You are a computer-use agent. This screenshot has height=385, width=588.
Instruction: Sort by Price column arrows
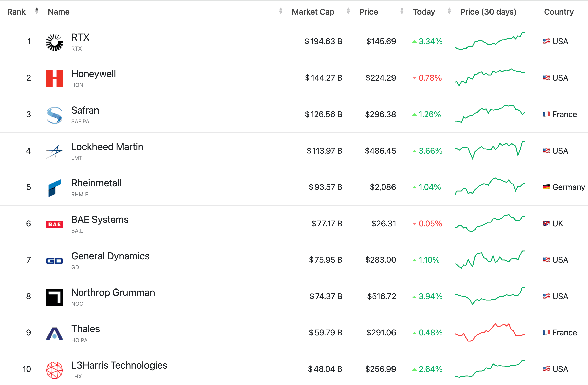[x=402, y=11]
